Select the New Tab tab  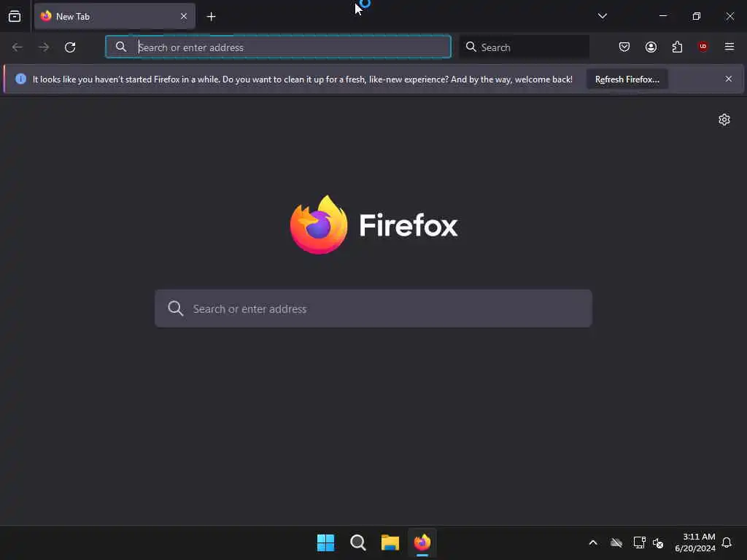click(x=115, y=17)
